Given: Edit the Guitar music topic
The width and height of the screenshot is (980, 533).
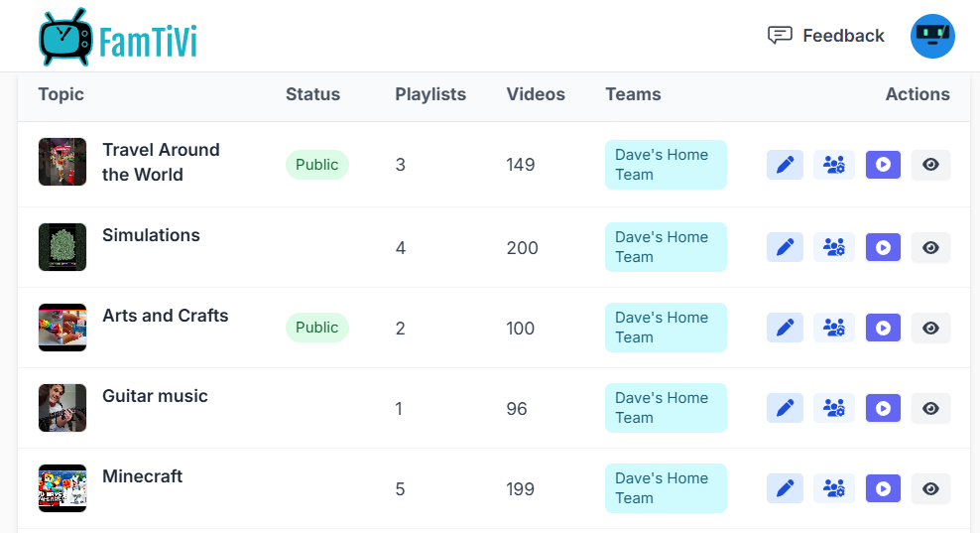Looking at the screenshot, I should tap(785, 408).
